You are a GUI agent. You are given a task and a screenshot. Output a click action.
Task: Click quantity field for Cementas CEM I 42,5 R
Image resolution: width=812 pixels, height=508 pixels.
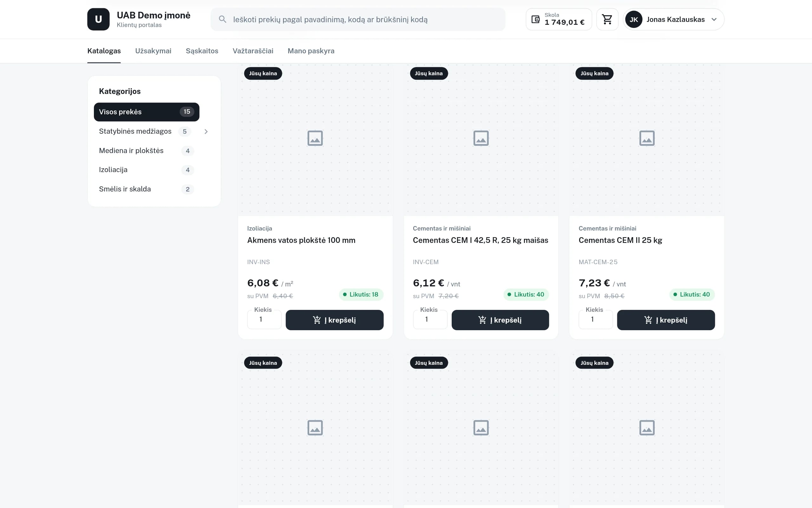pyautogui.click(x=430, y=319)
